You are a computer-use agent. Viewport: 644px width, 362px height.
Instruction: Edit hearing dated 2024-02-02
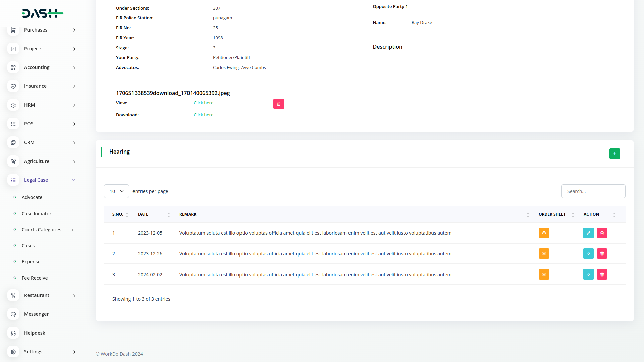point(588,275)
